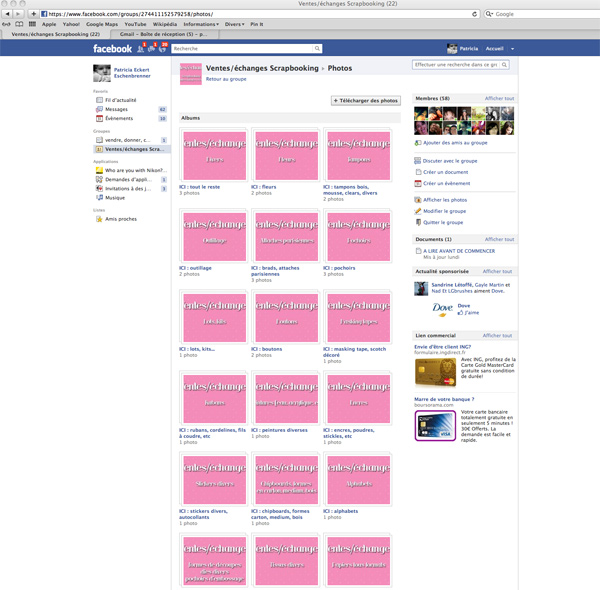Click the Patricia profile picture in header
600x590 pixels.
[x=452, y=49]
